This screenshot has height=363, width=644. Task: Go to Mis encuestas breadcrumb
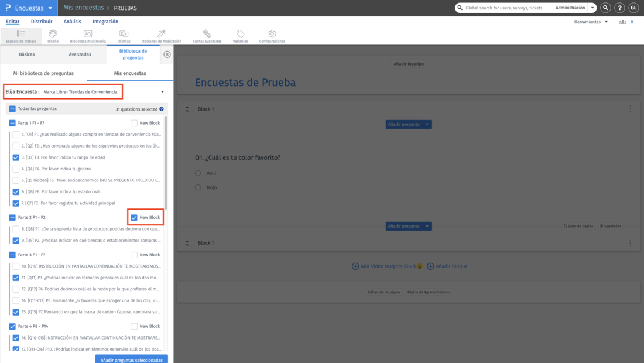pyautogui.click(x=83, y=8)
